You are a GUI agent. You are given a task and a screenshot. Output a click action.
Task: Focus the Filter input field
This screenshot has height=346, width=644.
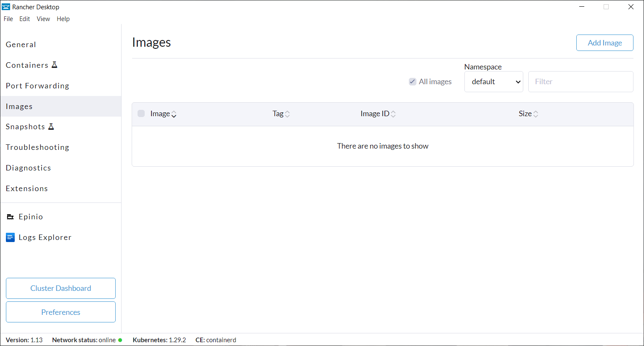pos(580,82)
